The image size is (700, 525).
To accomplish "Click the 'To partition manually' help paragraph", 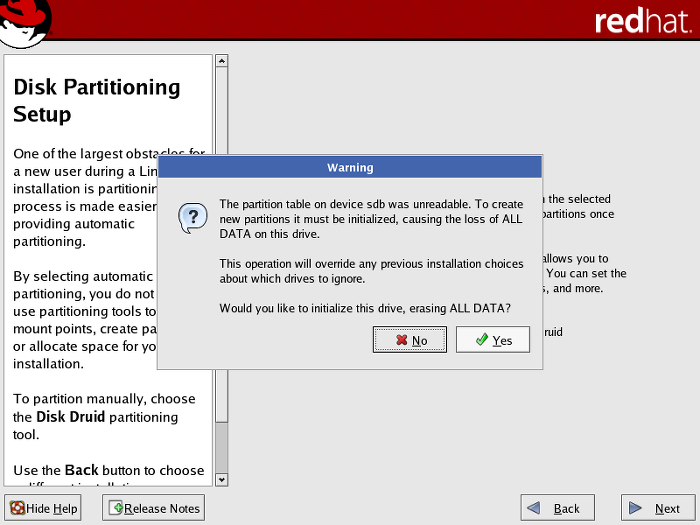I will tap(104, 416).
